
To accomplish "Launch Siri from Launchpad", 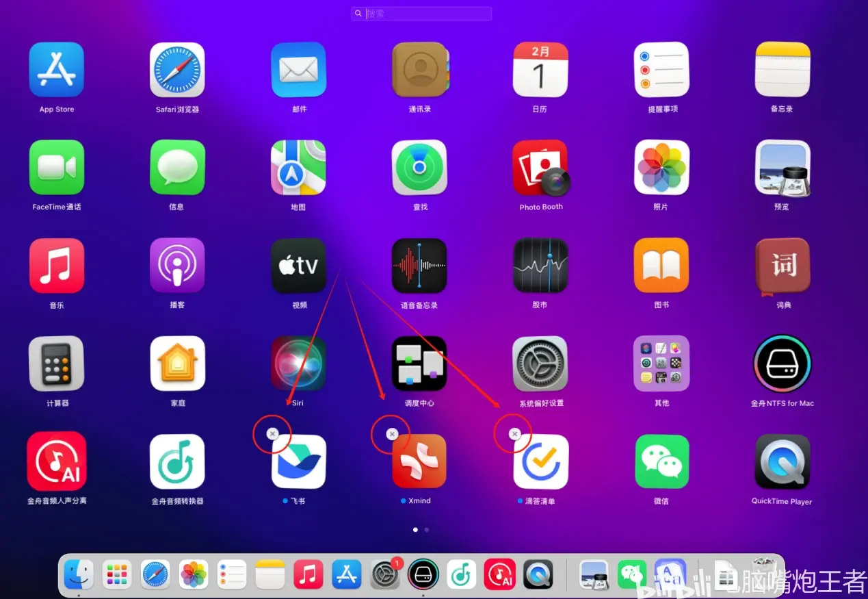I will (x=298, y=364).
